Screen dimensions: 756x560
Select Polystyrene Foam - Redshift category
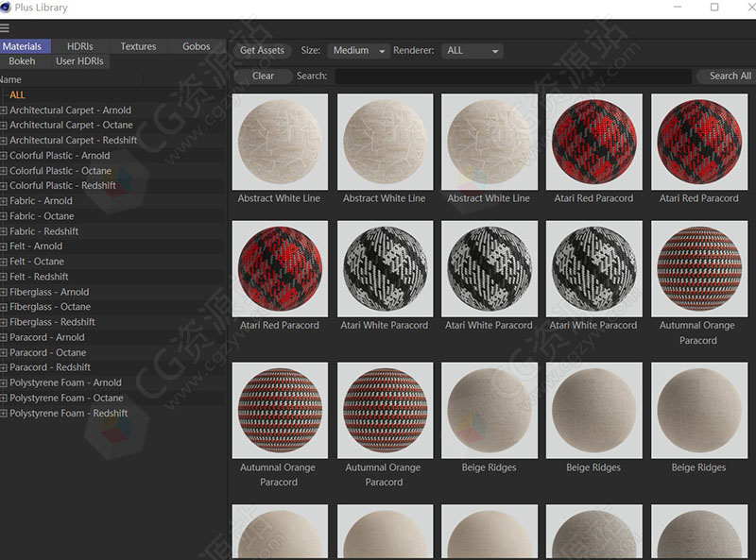[x=68, y=413]
